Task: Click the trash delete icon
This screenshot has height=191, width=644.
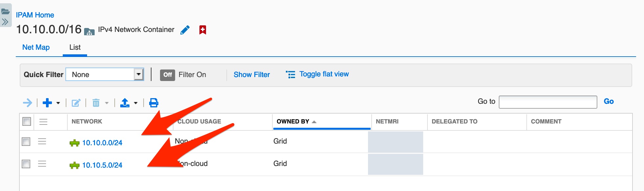Action: [96, 103]
